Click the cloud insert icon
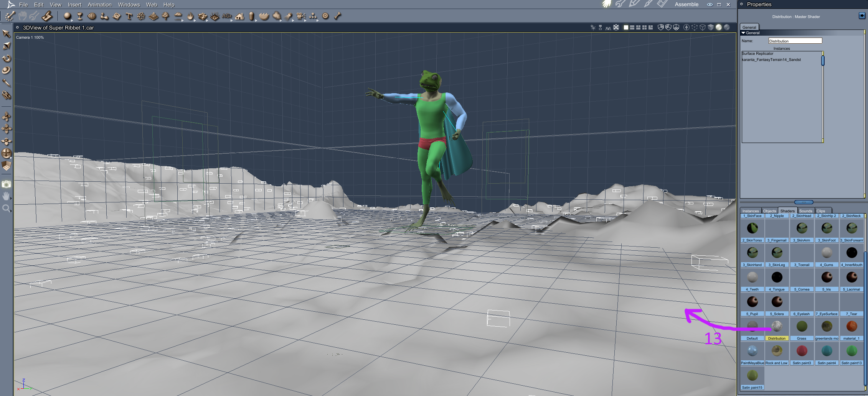The height and width of the screenshot is (396, 868). (178, 16)
